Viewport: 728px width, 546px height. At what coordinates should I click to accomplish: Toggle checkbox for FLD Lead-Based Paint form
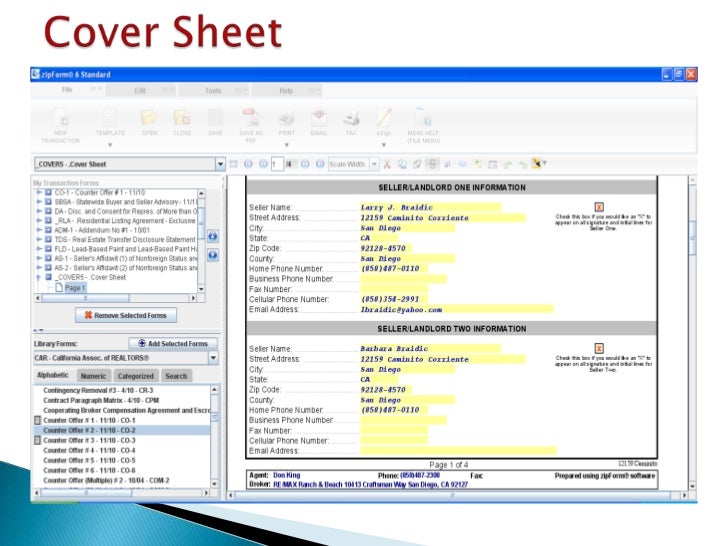48,249
